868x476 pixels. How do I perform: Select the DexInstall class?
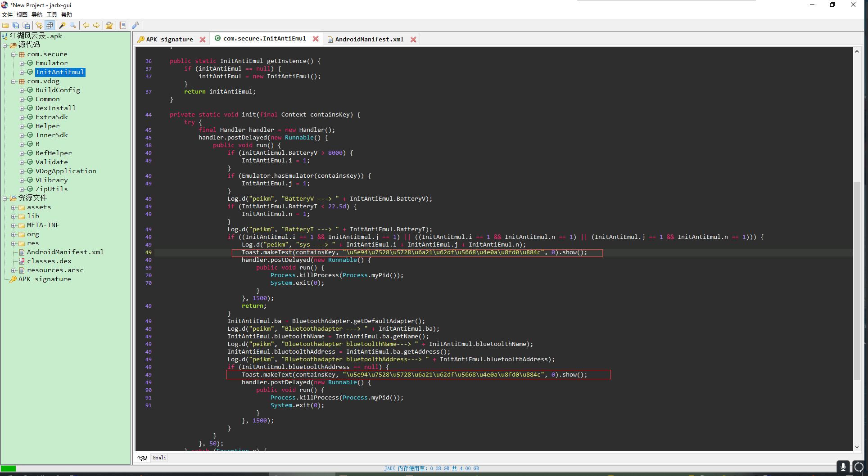tap(55, 108)
